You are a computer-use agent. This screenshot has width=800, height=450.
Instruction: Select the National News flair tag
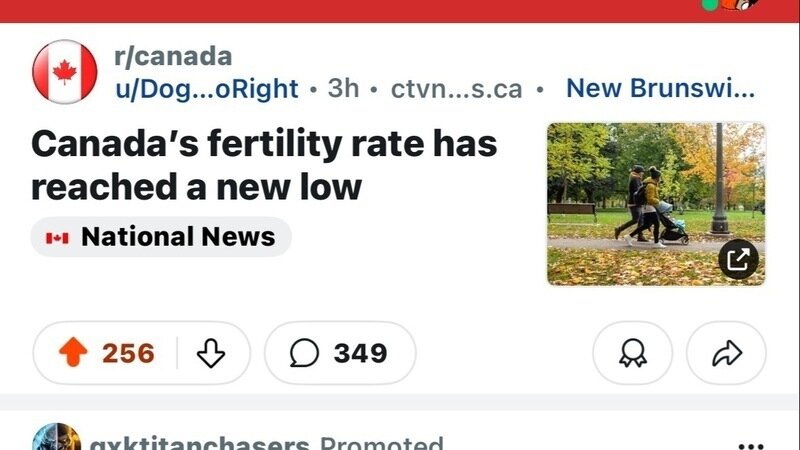[x=162, y=237]
